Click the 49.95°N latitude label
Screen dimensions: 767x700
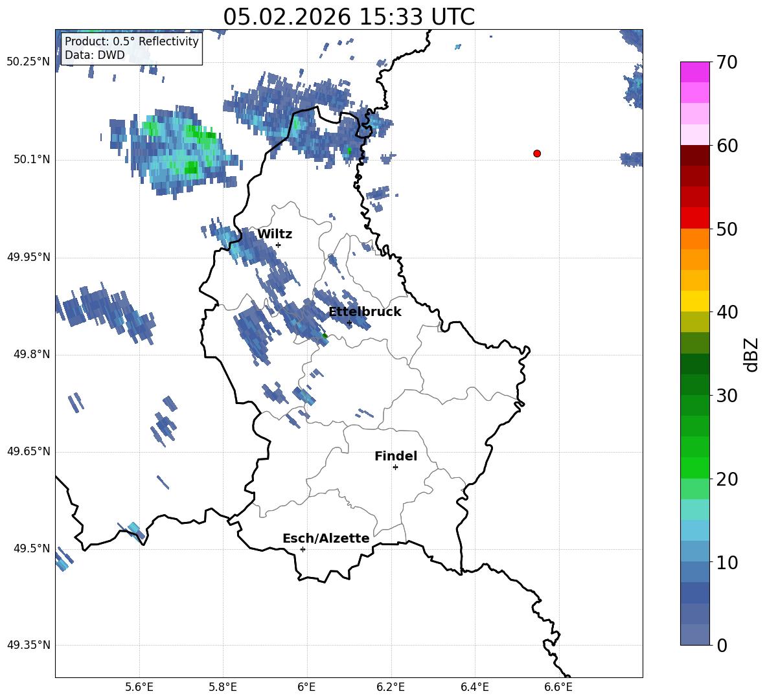pos(29,257)
